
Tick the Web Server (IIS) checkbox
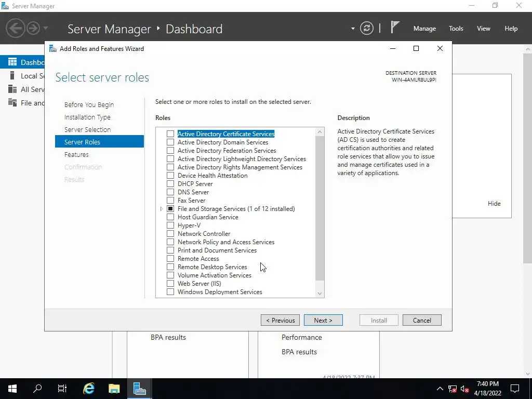(170, 283)
